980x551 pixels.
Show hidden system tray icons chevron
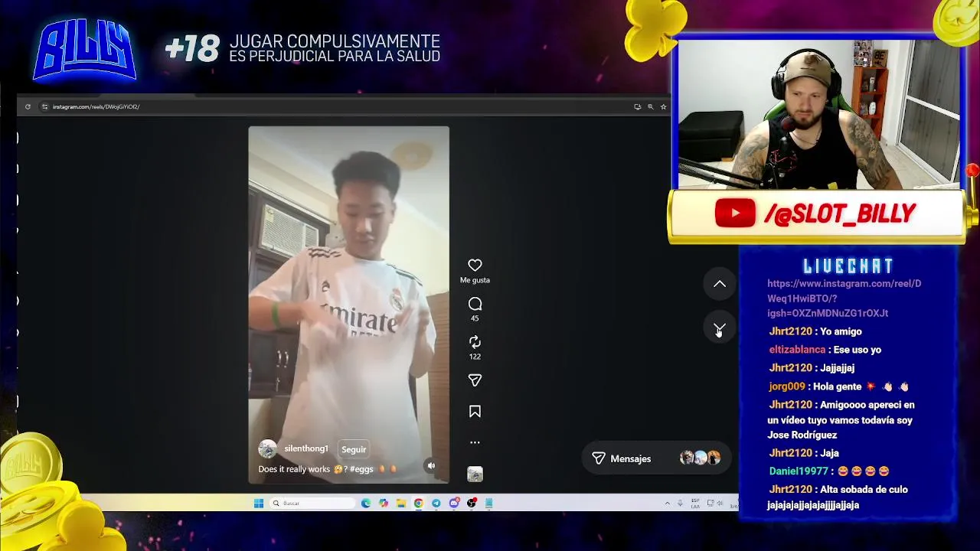[668, 503]
